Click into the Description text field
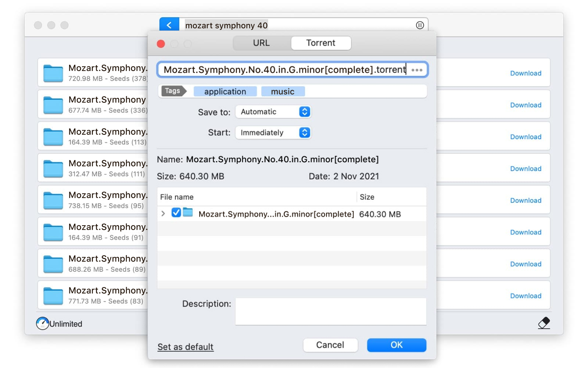This screenshot has height=368, width=588. [x=330, y=311]
